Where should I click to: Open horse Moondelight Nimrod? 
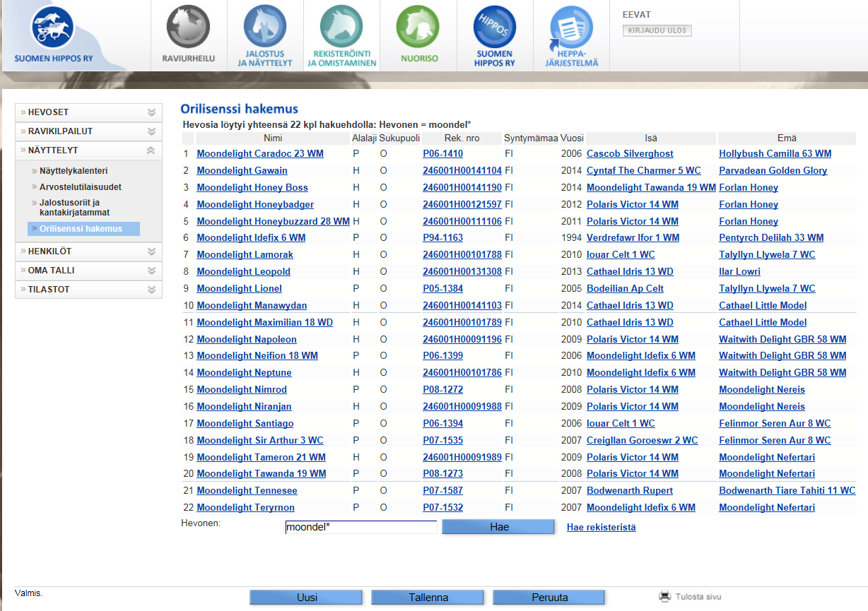242,389
